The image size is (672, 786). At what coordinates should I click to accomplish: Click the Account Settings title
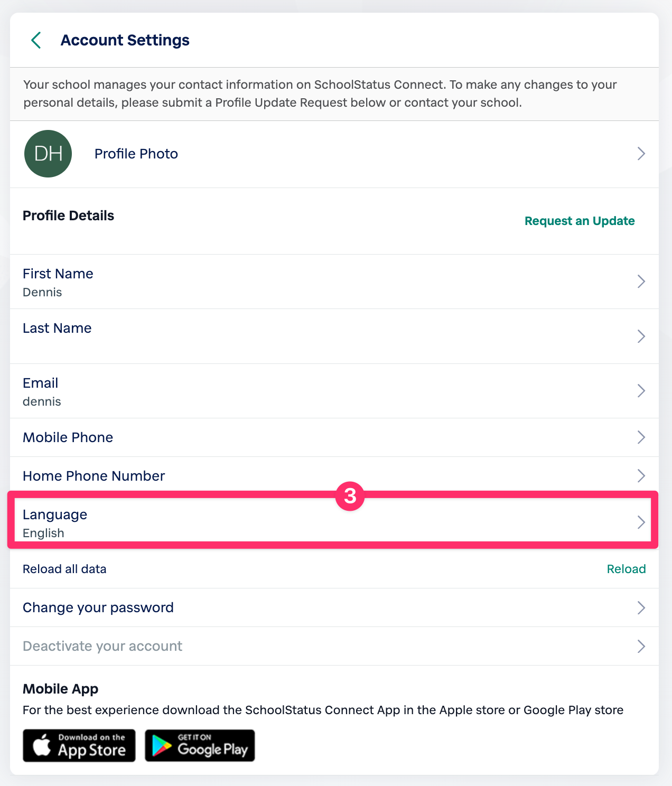(125, 40)
